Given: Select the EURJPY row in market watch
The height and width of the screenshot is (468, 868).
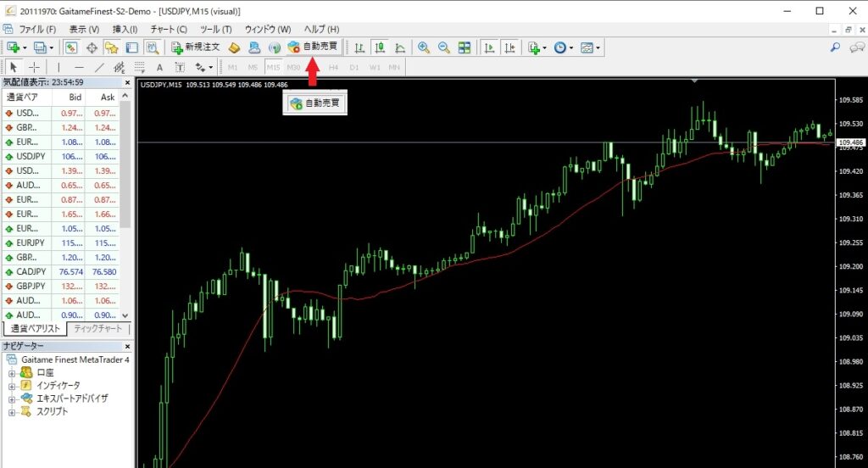Looking at the screenshot, I should (60, 243).
